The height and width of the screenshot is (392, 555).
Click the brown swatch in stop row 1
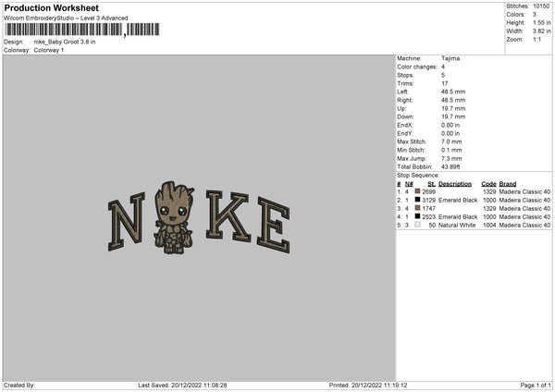tap(417, 191)
